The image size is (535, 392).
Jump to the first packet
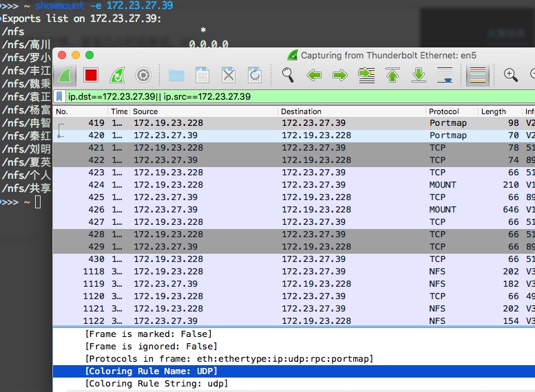pyautogui.click(x=392, y=75)
